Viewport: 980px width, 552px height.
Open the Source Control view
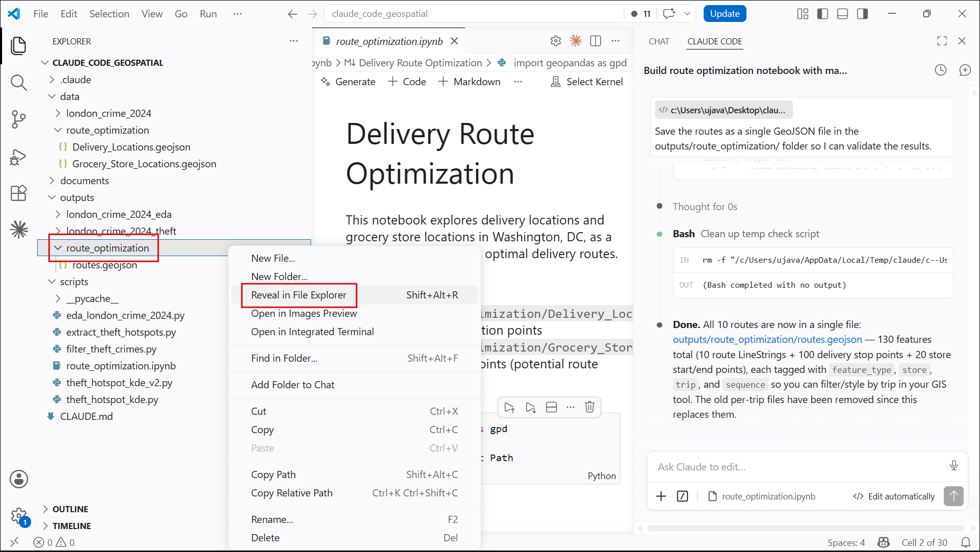[19, 119]
